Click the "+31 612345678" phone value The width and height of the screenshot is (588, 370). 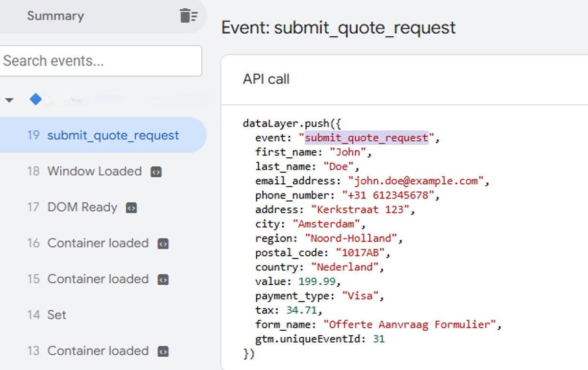tap(388, 196)
